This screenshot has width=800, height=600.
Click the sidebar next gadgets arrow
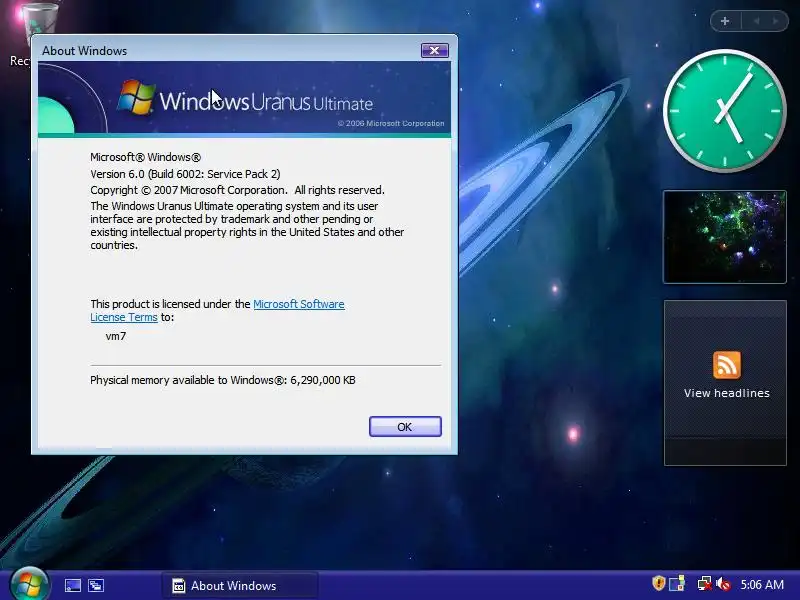tap(776, 21)
